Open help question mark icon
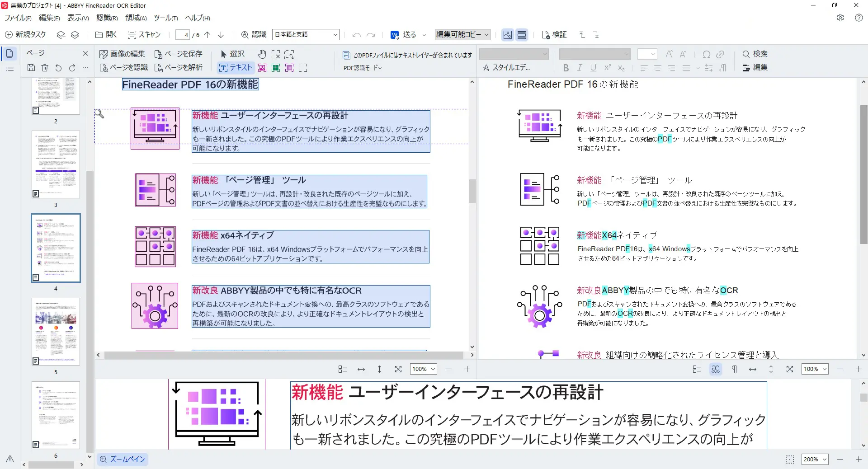Image resolution: width=868 pixels, height=469 pixels. point(859,18)
